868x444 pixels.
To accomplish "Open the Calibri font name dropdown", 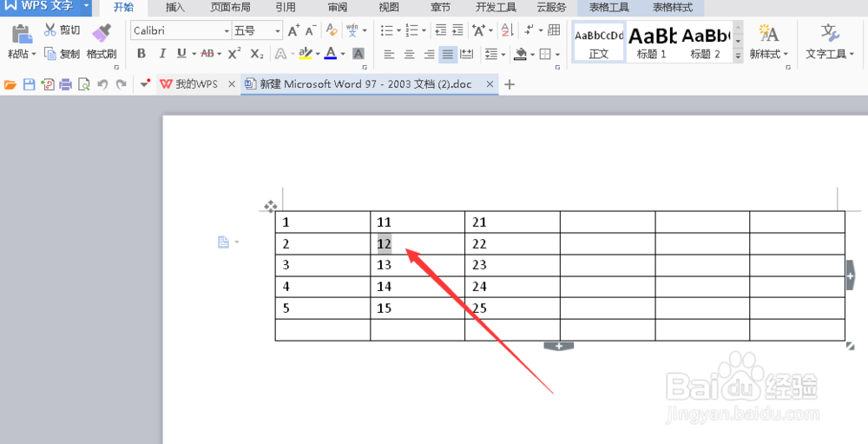I will 227,31.
